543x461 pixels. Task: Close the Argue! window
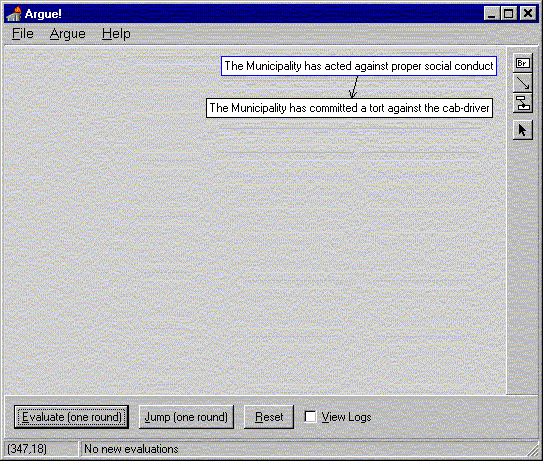point(528,14)
